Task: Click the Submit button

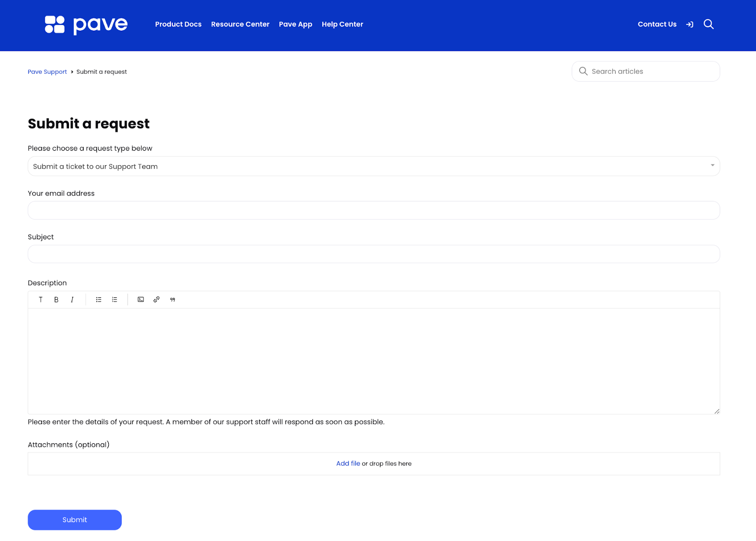Action: 74,519
